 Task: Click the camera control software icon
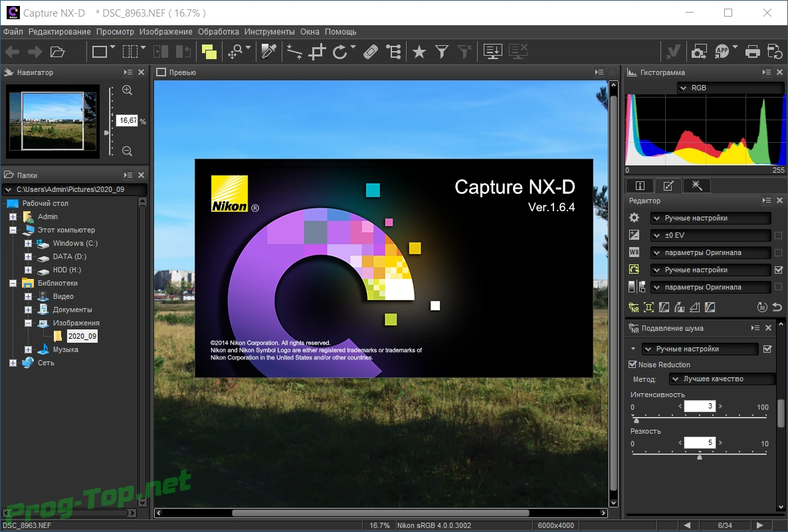(x=698, y=52)
